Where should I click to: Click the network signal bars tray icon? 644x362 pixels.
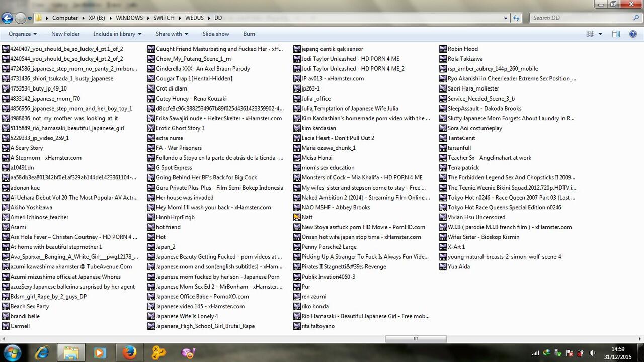[535, 353]
